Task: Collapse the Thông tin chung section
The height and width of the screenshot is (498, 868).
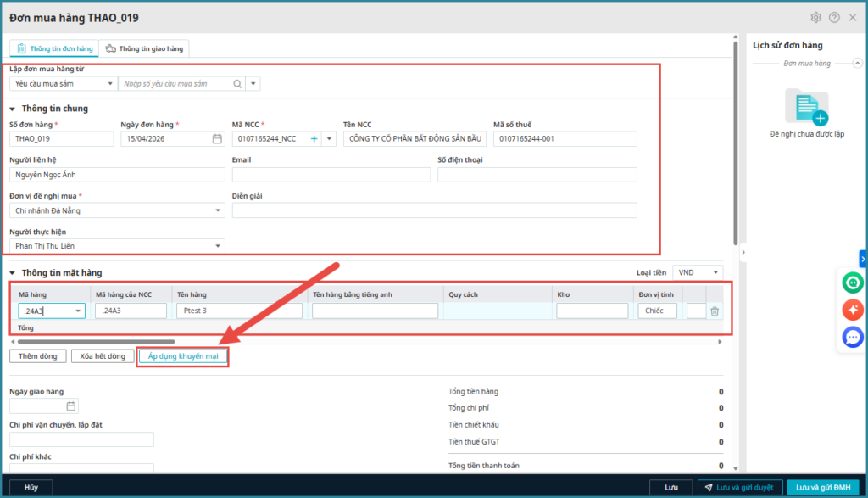Action: point(13,109)
